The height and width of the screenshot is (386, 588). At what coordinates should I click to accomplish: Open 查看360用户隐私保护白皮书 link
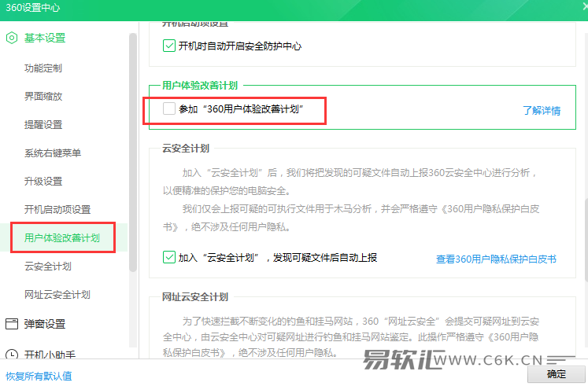pos(496,259)
